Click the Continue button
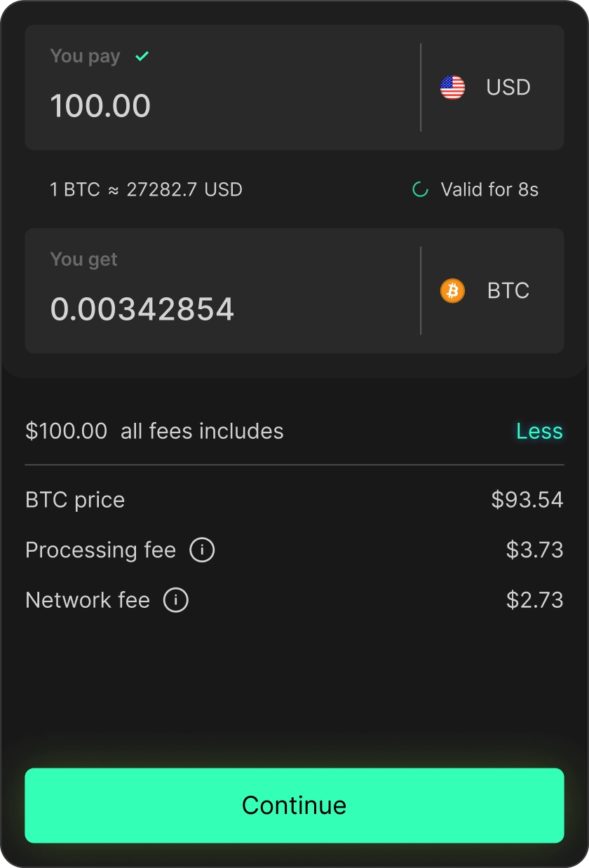This screenshot has width=589, height=868. click(x=294, y=805)
